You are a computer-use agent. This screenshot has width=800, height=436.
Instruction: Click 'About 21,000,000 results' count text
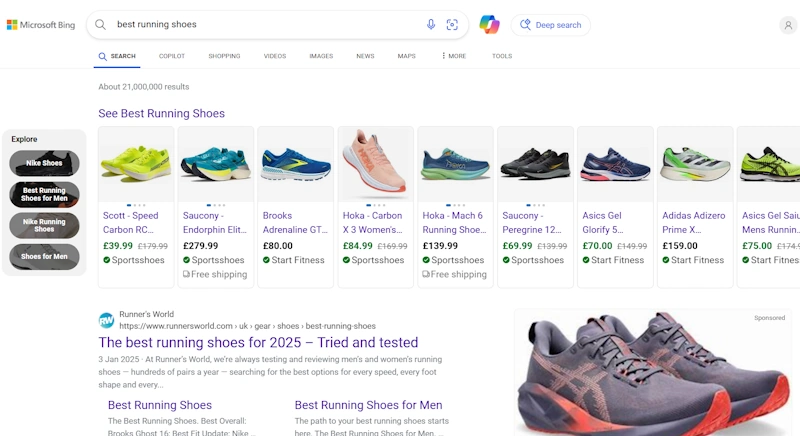(144, 87)
